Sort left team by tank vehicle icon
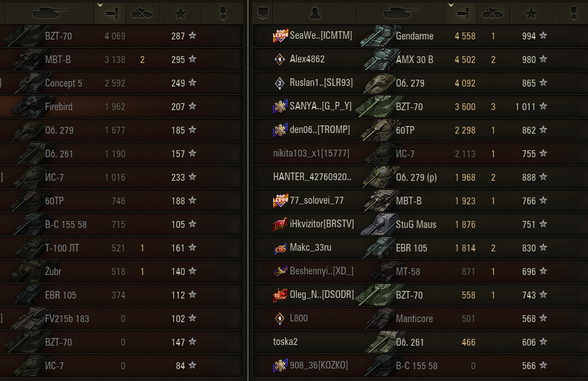Screen dimensions: 588x381 (x=49, y=13)
